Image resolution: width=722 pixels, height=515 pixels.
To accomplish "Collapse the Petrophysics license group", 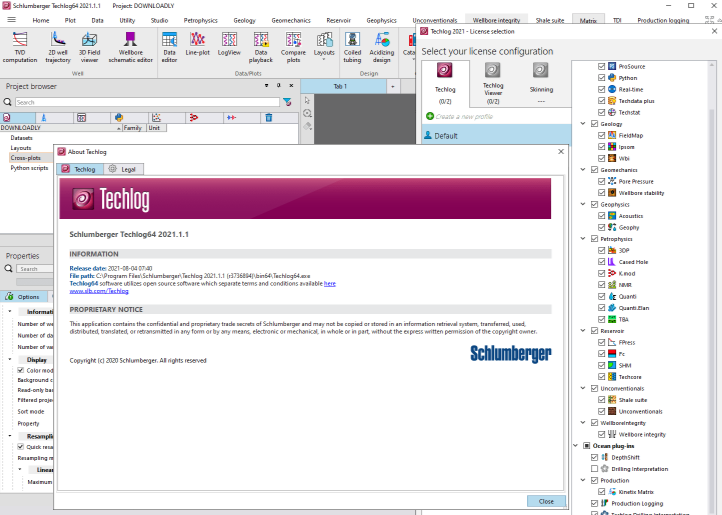I will coord(582,239).
